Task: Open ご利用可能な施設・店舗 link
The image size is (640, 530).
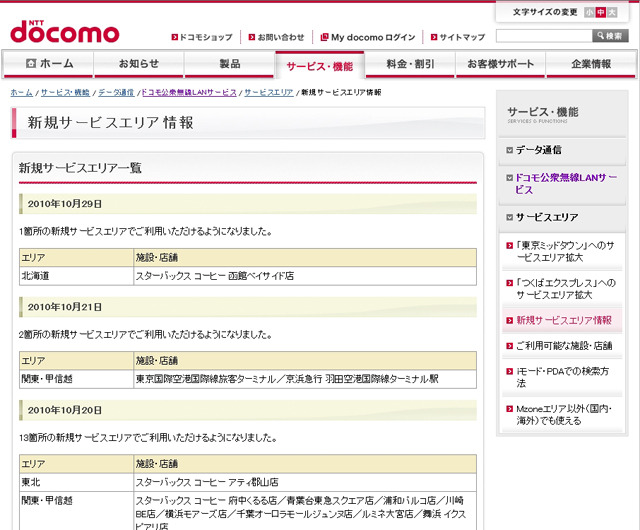Action: 564,346
